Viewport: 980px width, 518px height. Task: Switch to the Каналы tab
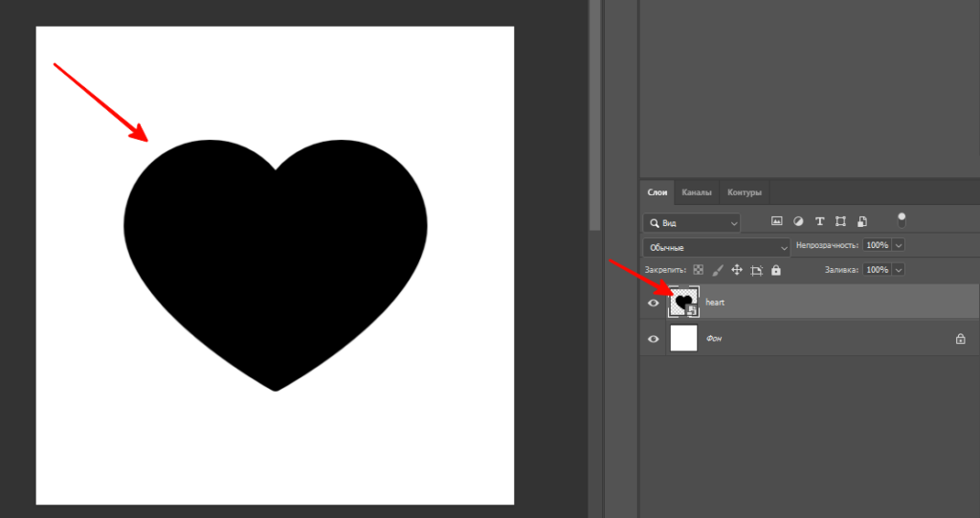pos(697,192)
